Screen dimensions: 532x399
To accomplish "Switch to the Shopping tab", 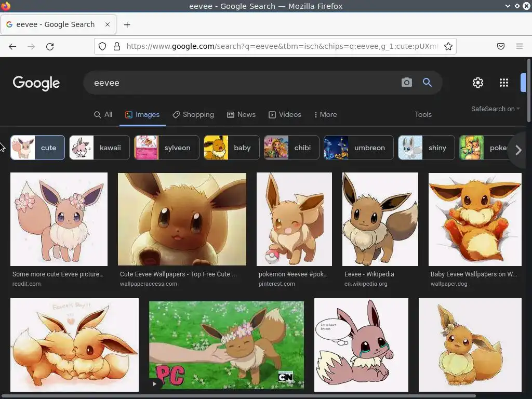I will pyautogui.click(x=193, y=115).
